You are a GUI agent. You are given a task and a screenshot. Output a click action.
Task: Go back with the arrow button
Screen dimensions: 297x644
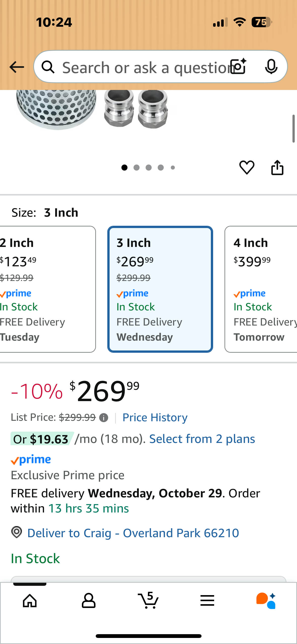pyautogui.click(x=16, y=67)
